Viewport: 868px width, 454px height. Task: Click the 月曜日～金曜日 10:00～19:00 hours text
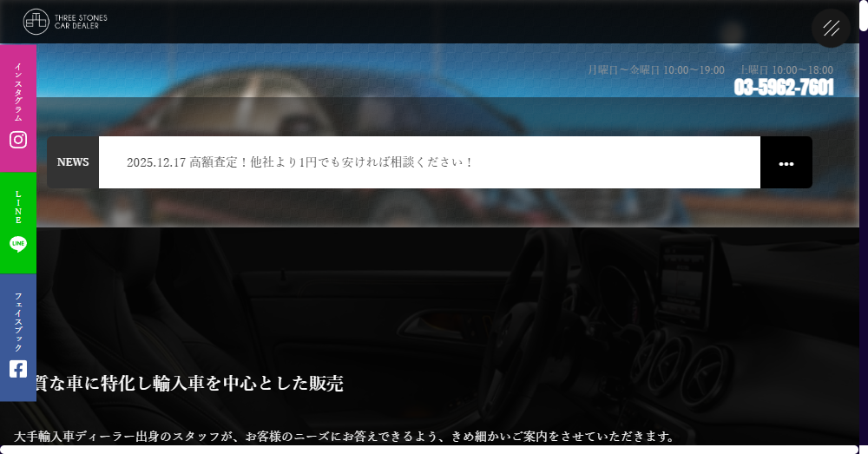[655, 69]
